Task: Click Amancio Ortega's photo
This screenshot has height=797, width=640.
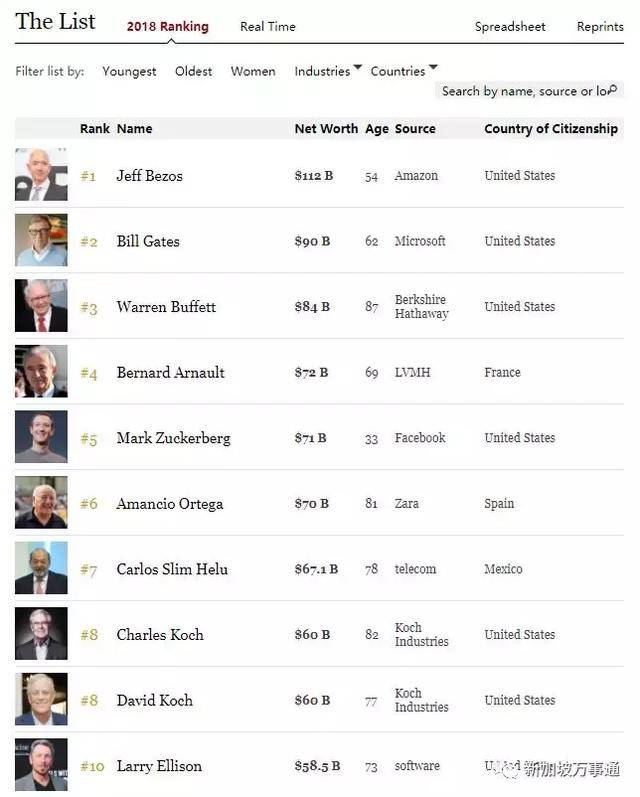Action: pyautogui.click(x=41, y=503)
